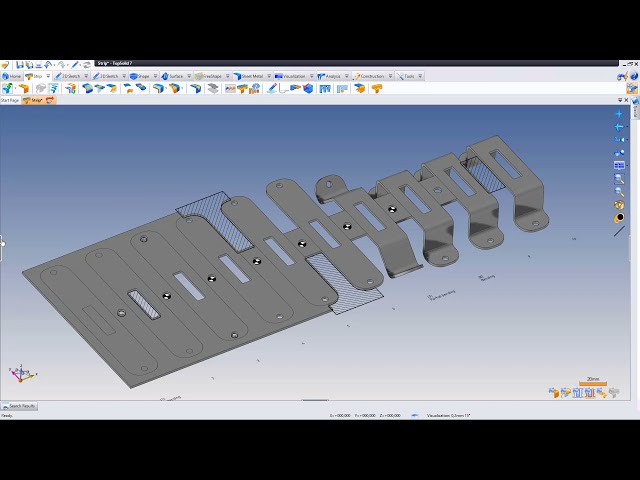Expand the Analysis tab dropdown arrow

click(346, 76)
